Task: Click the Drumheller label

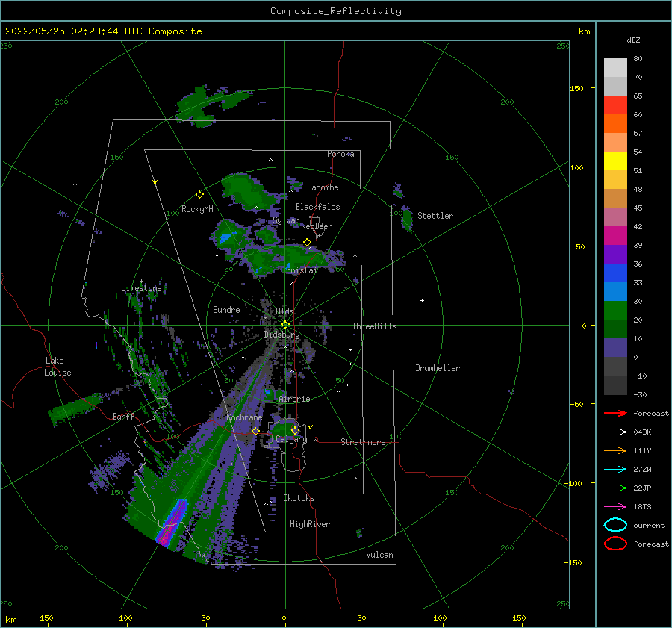Action: click(438, 368)
